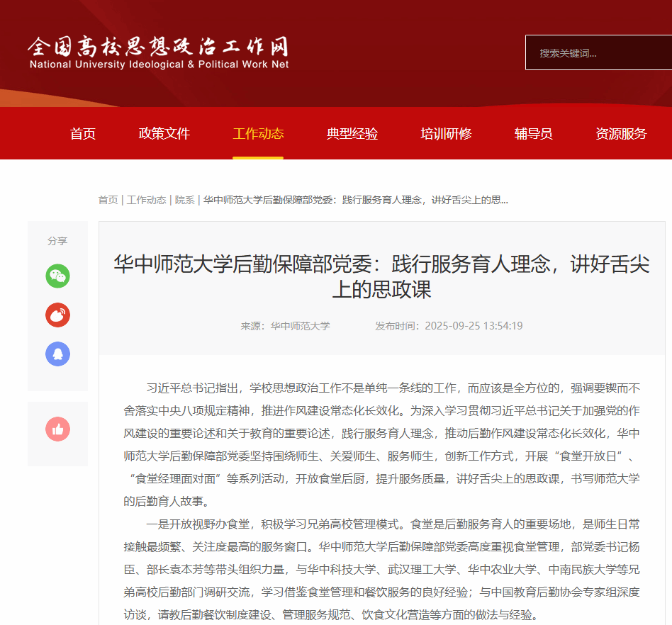672x625 pixels.
Task: Open the 首页 navigation tab
Action: click(x=83, y=134)
